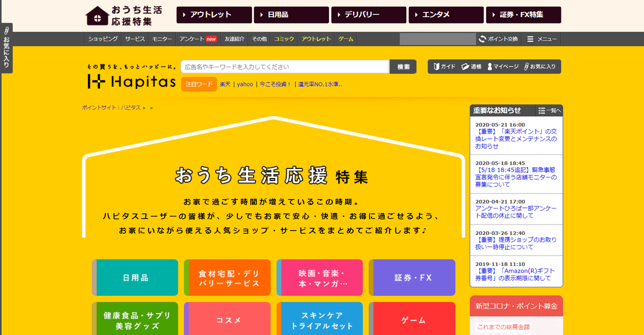Click ハピタス breadcrumb link

coord(130,108)
